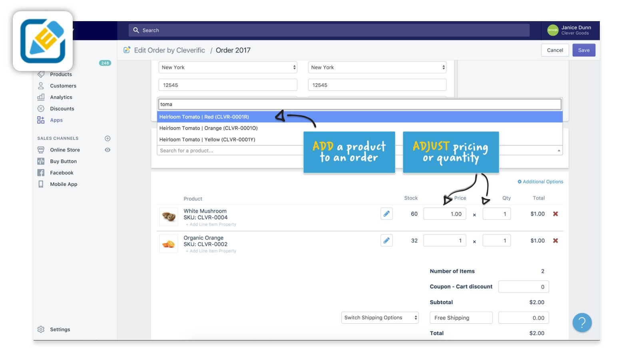Remove White Mushroom with red X

click(555, 214)
